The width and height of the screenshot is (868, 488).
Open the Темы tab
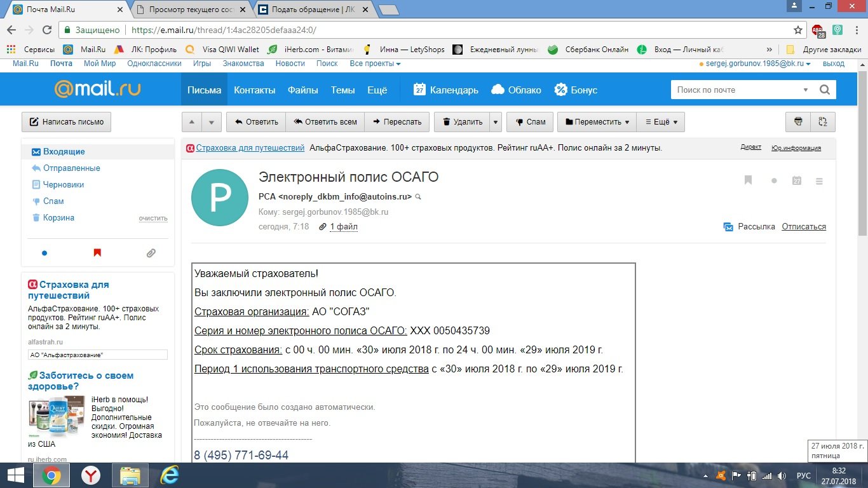(x=342, y=90)
